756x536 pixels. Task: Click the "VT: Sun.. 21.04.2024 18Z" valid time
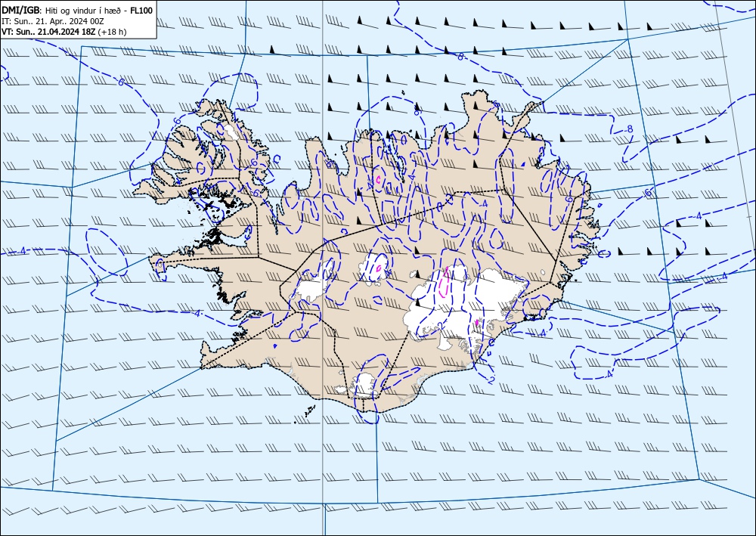click(48, 32)
